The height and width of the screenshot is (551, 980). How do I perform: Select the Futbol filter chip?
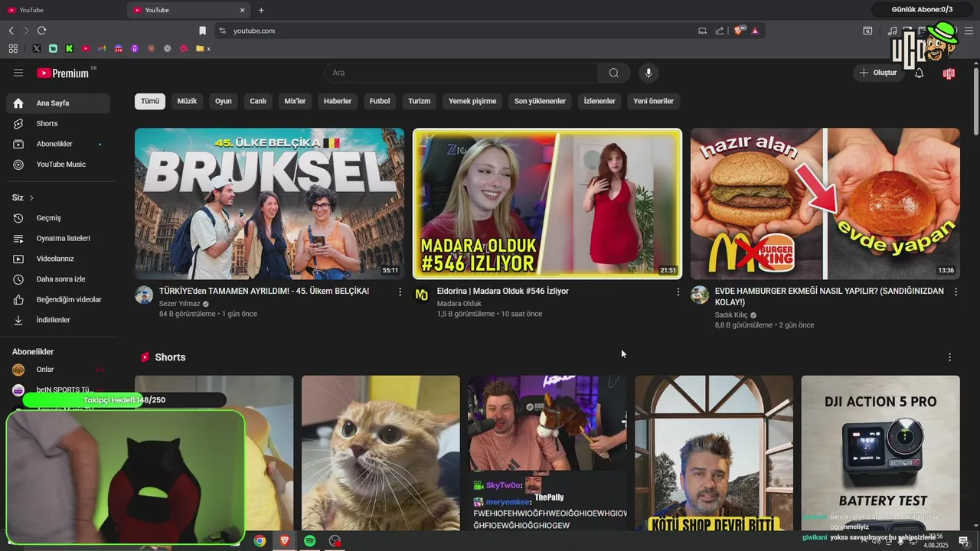(380, 101)
